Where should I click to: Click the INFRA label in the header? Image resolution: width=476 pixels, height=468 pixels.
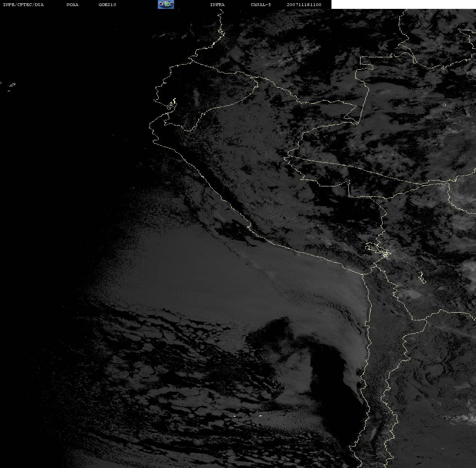217,4
